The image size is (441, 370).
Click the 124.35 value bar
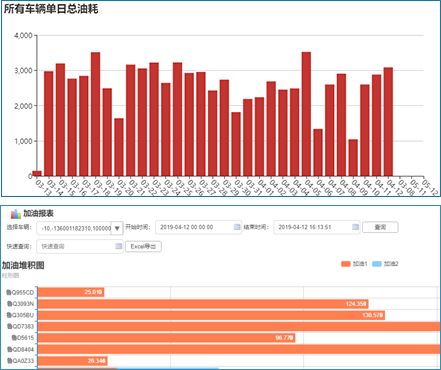click(203, 304)
